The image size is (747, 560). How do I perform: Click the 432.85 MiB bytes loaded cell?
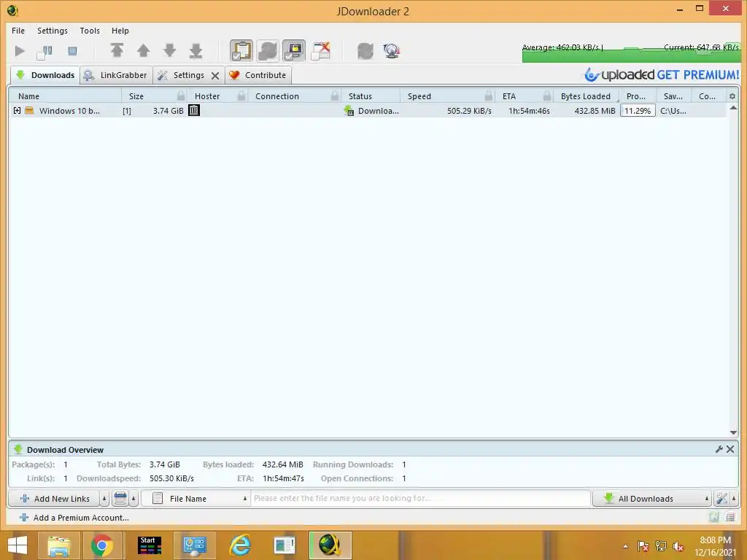tap(595, 111)
